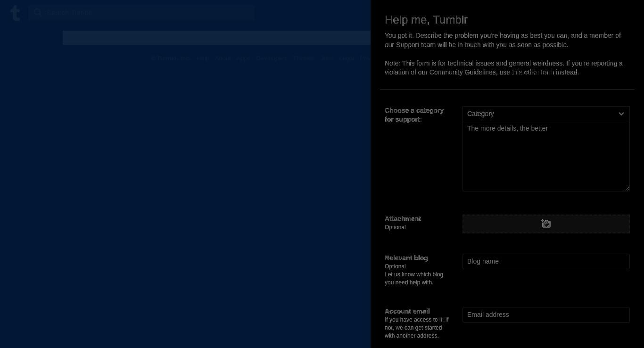Image resolution: width=644 pixels, height=348 pixels.
Task: Click the Attachment label
Action: (403, 219)
